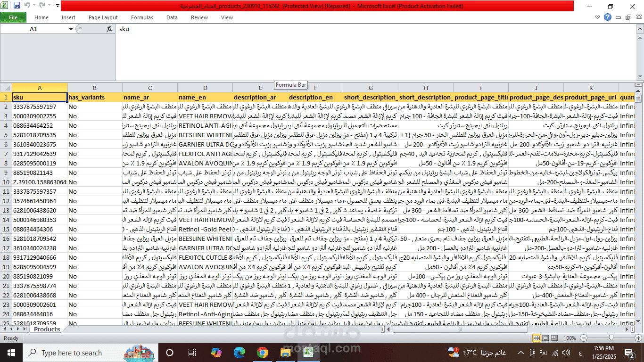Viewport: 644px width, 362px height.
Task: Click the taskbar search box
Action: [90, 353]
